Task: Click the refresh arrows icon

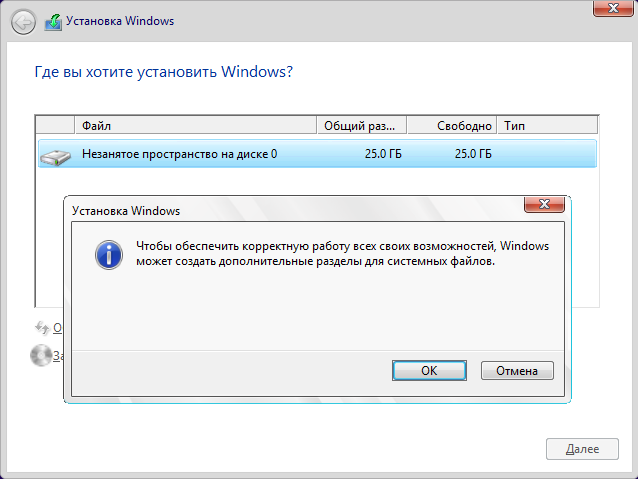Action: pyautogui.click(x=42, y=327)
